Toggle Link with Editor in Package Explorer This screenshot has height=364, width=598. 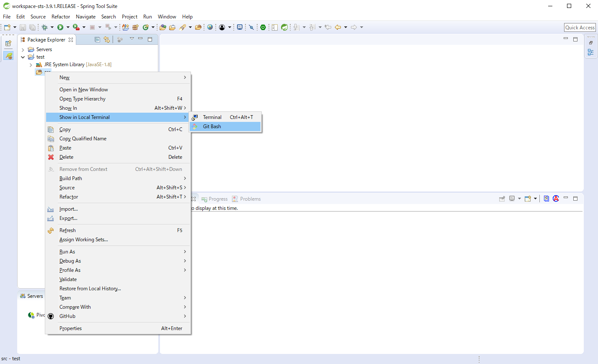click(107, 39)
